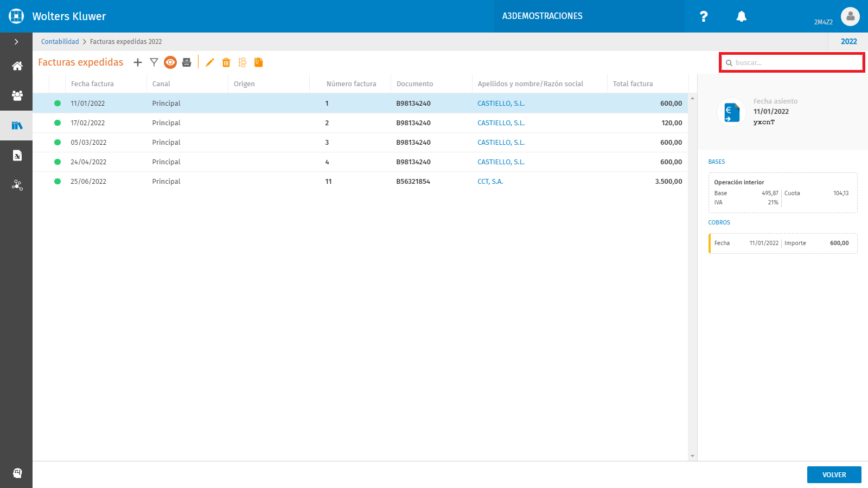Toggle the orange eye preview panel
This screenshot has height=488, width=868.
coord(170,62)
